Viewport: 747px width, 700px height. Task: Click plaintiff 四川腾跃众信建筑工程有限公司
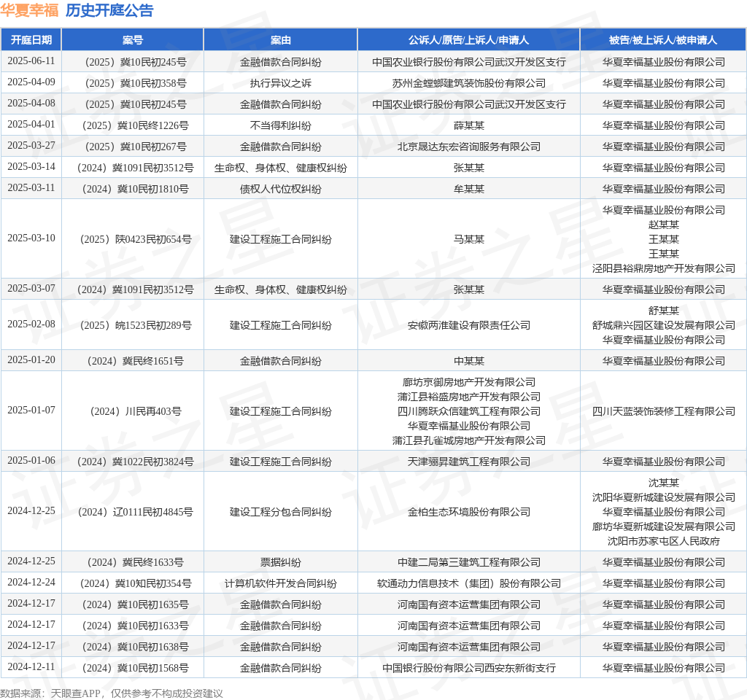click(469, 411)
